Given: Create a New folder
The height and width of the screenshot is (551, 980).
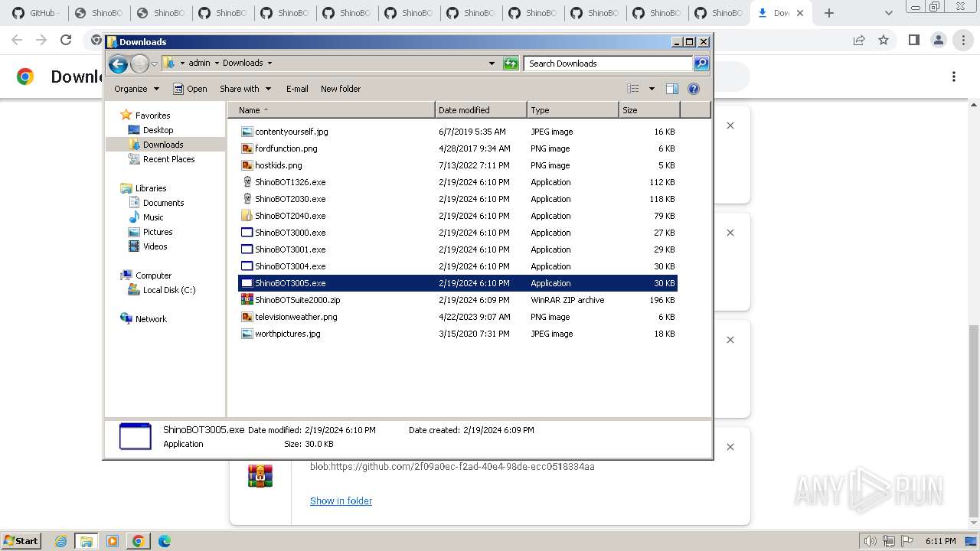Looking at the screenshot, I should coord(341,89).
